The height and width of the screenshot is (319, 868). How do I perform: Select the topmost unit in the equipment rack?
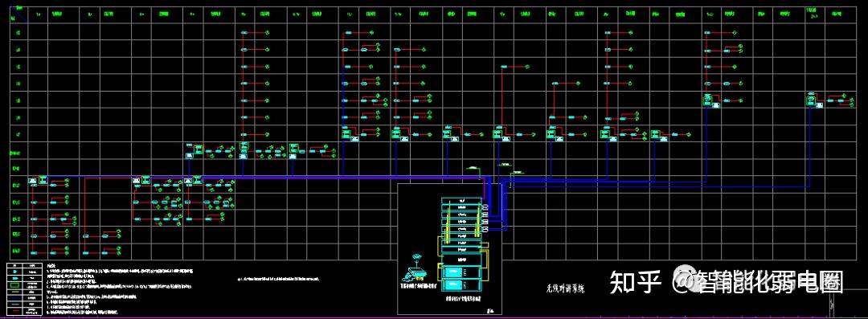pos(461,201)
